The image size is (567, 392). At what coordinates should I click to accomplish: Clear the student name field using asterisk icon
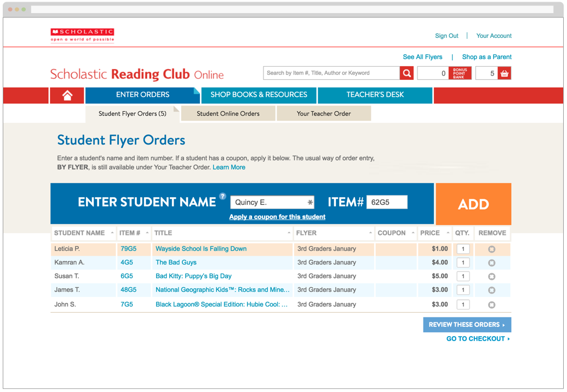click(310, 203)
